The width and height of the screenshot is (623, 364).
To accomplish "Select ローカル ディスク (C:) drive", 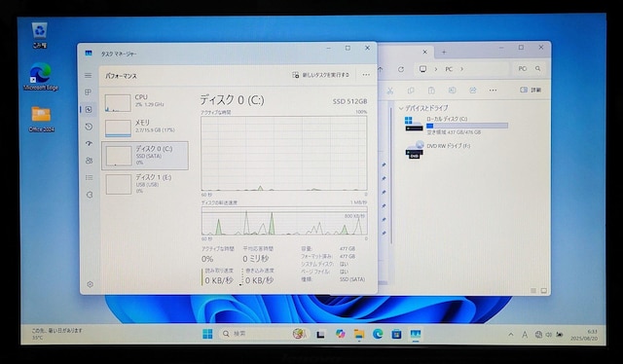I will pos(456,125).
